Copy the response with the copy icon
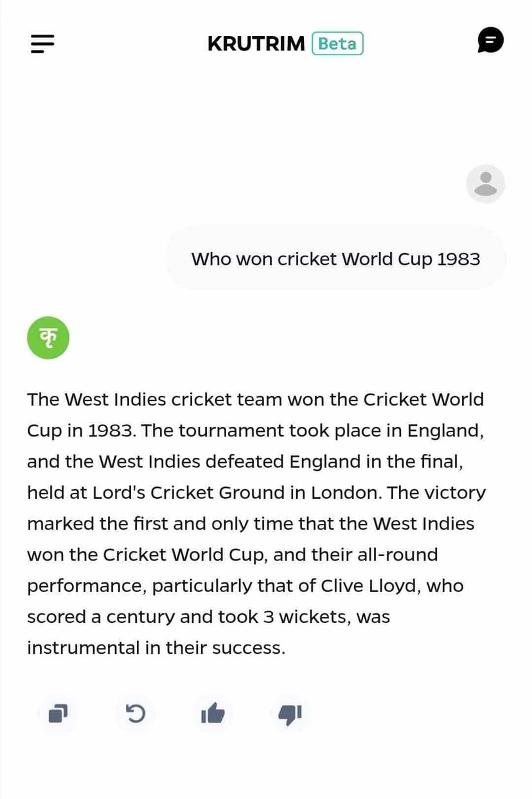 pos(58,714)
